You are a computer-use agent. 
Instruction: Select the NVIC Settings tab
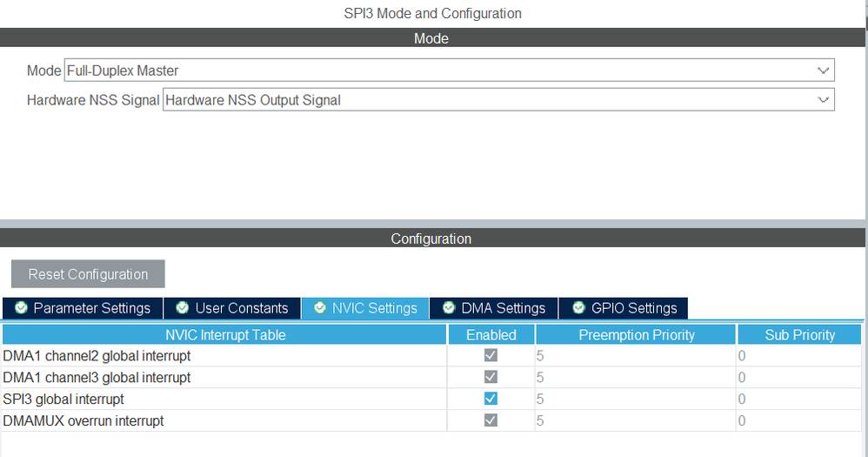coord(365,308)
